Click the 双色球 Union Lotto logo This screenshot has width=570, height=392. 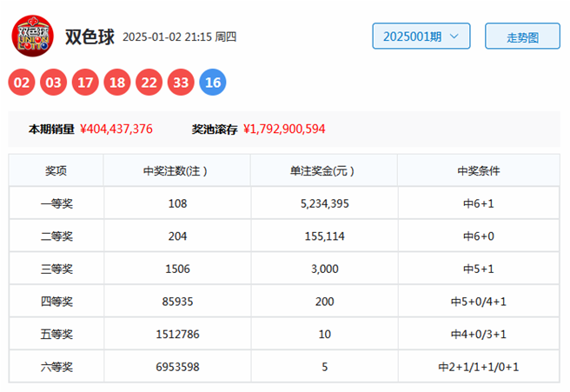33,36
